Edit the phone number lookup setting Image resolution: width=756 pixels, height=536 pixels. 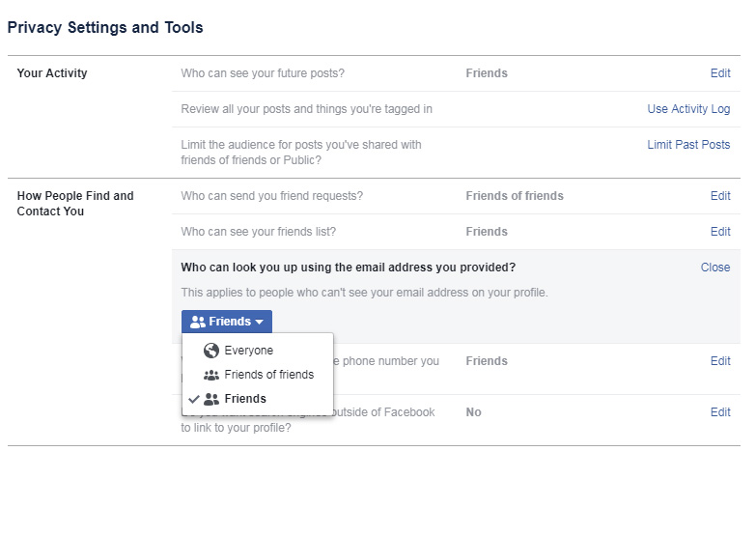tap(720, 361)
